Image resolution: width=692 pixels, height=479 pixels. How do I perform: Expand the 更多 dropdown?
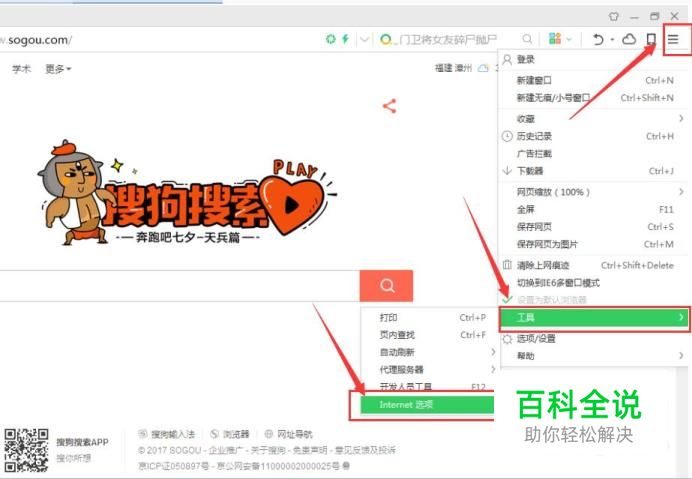point(58,69)
